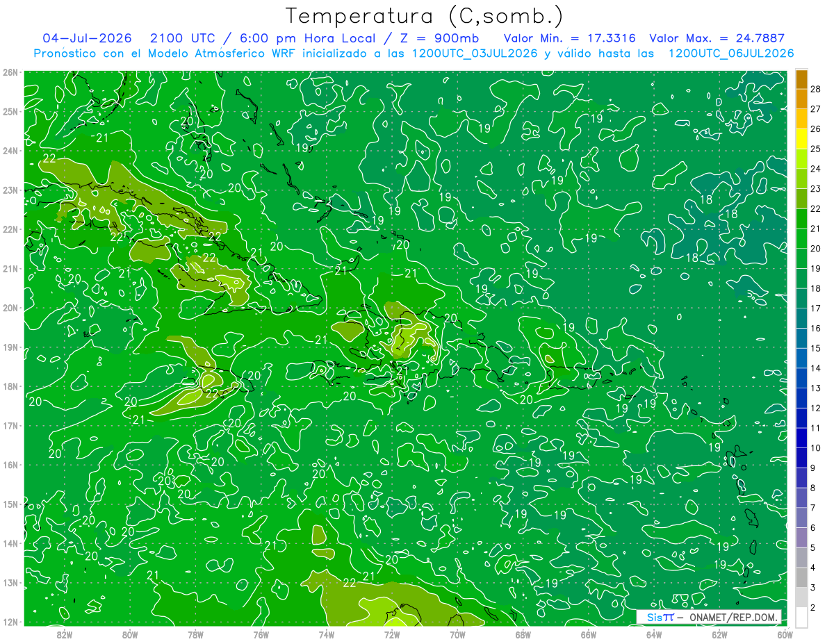Click the "2100 UTC" time text
Viewport: 834px width, 644px height.
click(183, 38)
